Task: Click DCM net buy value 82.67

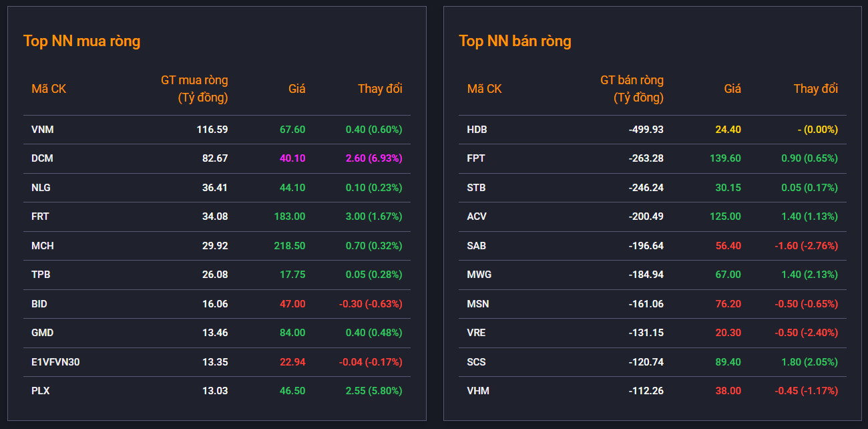Action: point(215,158)
